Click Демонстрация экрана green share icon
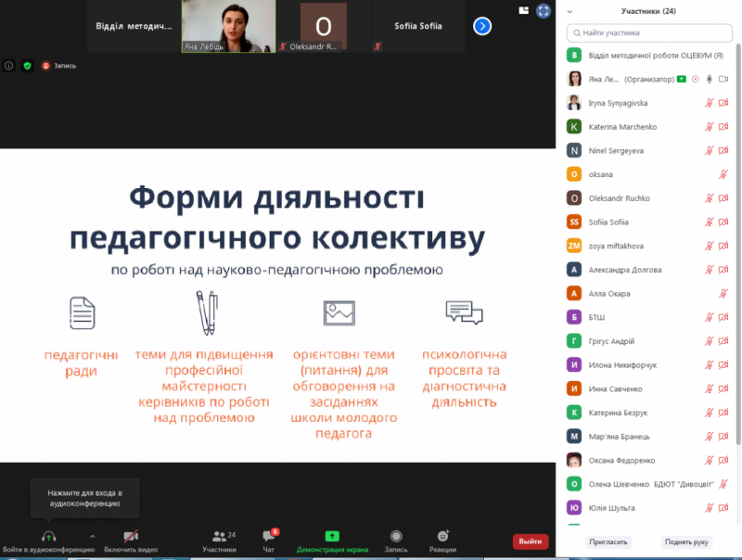This screenshot has height=560, width=742. pos(332,536)
